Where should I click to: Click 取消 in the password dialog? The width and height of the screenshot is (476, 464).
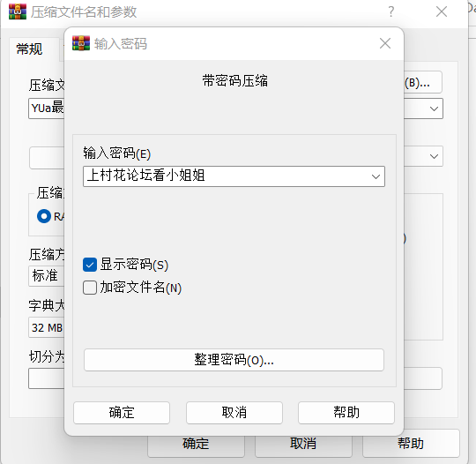pos(234,413)
